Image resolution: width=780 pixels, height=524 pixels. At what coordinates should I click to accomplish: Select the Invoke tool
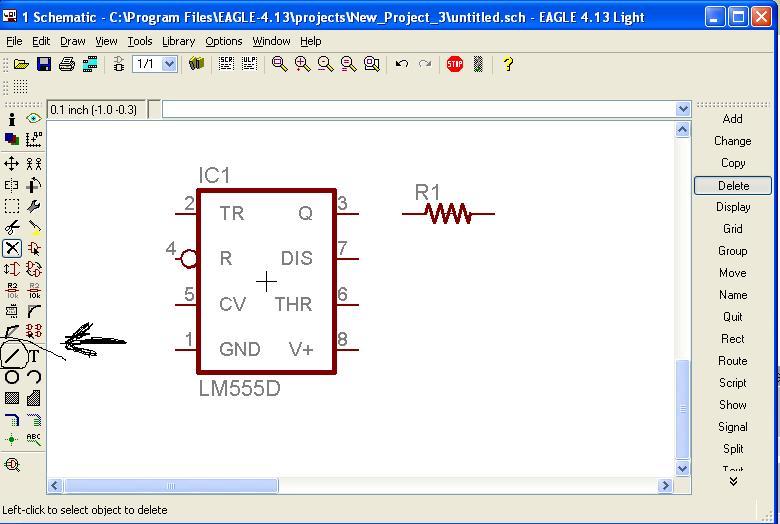click(34, 331)
